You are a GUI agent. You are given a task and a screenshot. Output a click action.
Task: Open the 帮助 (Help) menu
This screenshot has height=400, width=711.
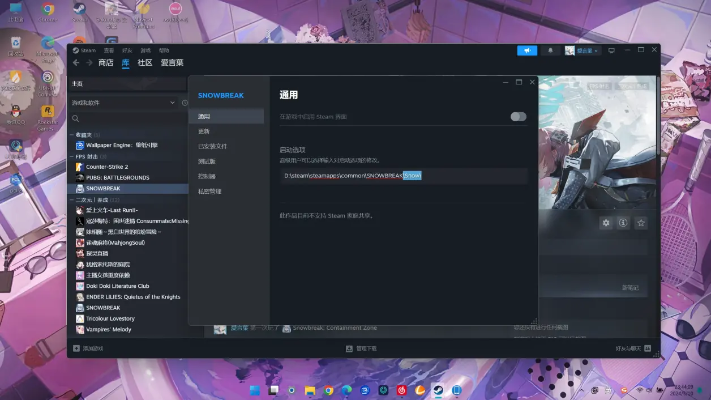point(164,50)
